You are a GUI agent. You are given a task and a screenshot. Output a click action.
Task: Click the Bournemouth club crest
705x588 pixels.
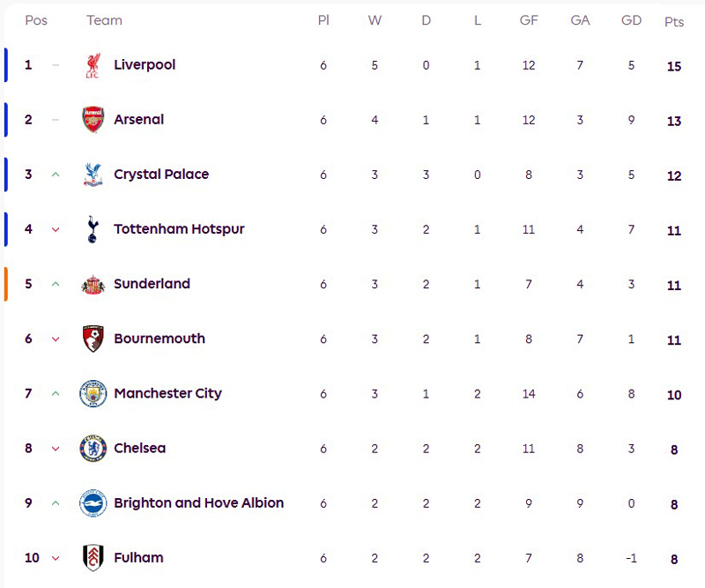pos(93,339)
